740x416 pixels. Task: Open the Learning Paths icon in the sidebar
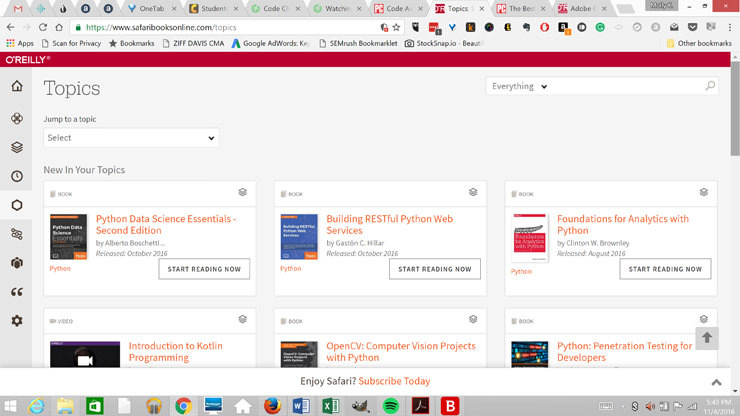point(17,234)
